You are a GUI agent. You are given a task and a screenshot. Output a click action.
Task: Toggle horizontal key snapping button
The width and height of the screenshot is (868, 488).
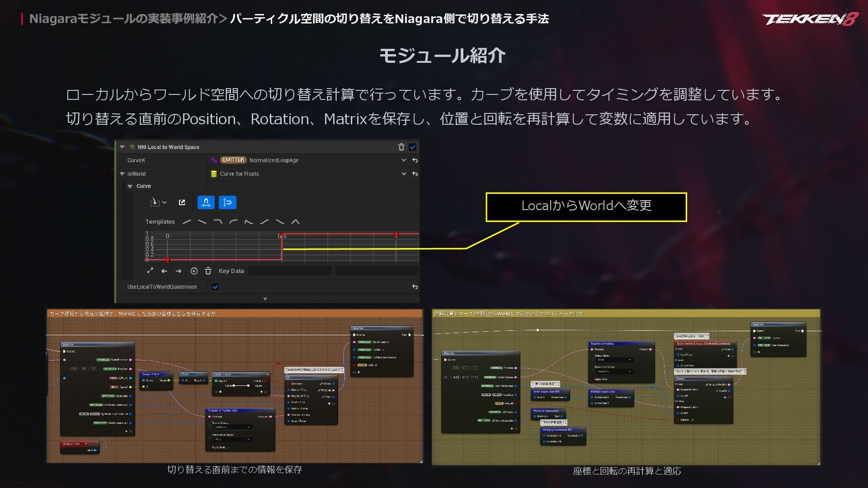click(206, 202)
